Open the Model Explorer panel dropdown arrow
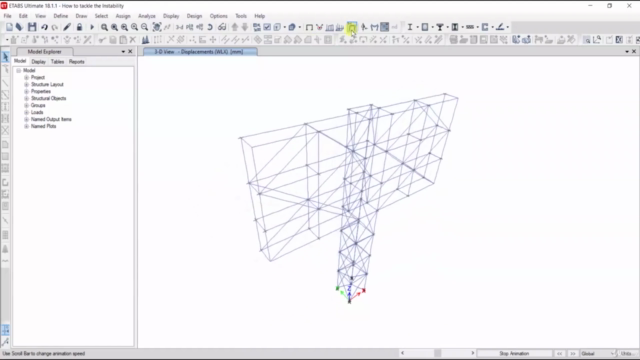The width and height of the screenshot is (640, 360). coord(123,51)
